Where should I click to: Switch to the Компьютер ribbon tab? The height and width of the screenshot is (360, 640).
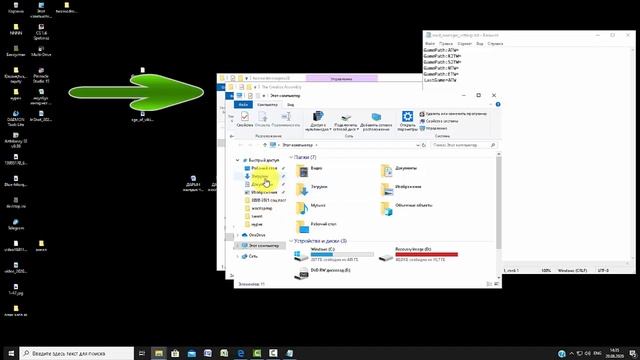[267, 105]
